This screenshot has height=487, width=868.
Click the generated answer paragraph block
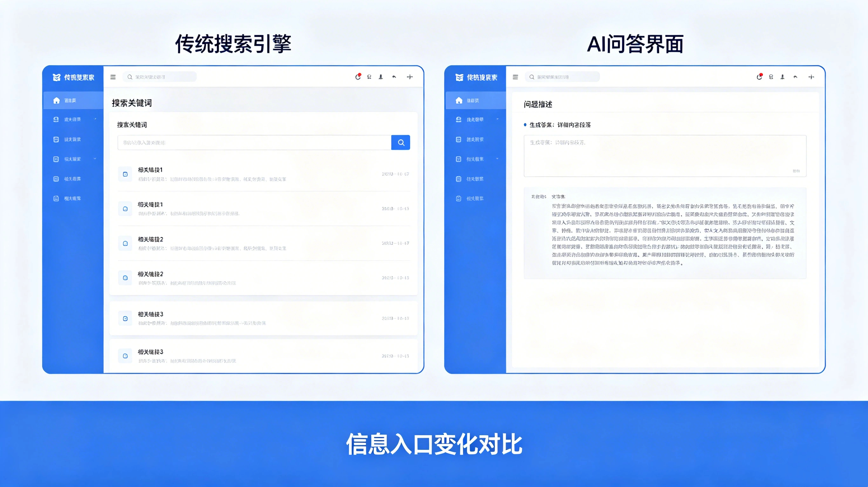pos(665,233)
